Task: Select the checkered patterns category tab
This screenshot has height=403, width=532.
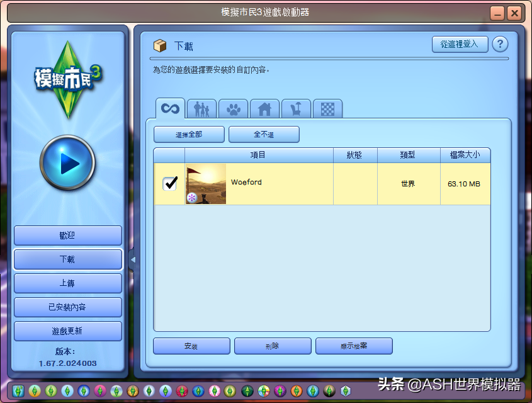Action: click(x=327, y=108)
